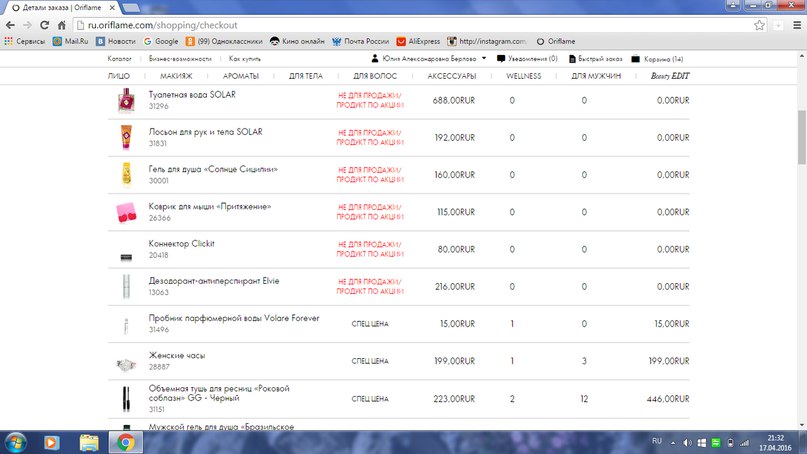Open Mail.Ru bookmark

click(x=71, y=41)
